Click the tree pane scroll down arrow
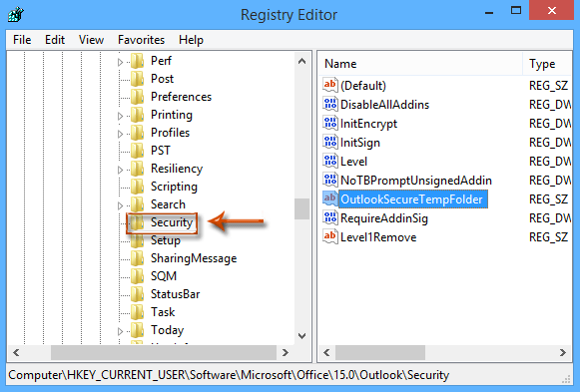This screenshot has width=580, height=392. point(302,336)
